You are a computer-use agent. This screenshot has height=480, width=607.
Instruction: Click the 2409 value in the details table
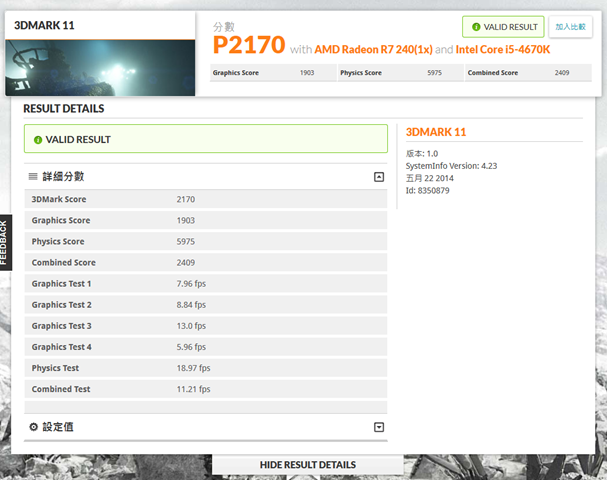pos(186,262)
